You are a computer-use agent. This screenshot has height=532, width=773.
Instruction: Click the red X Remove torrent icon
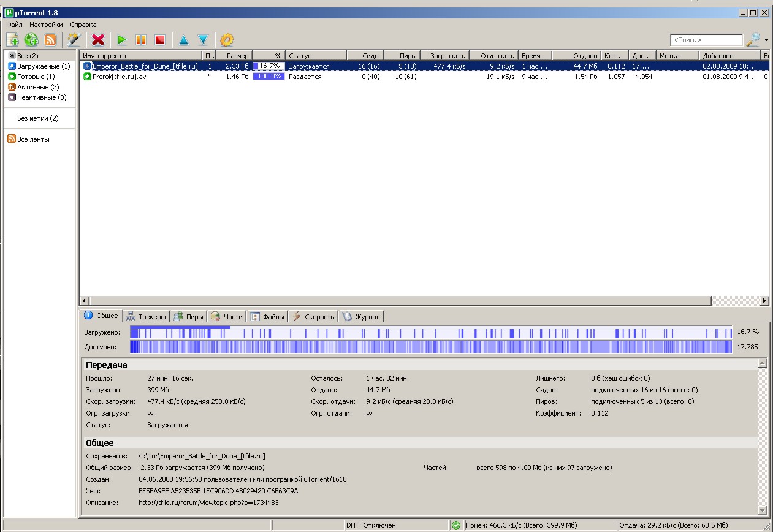tap(98, 40)
